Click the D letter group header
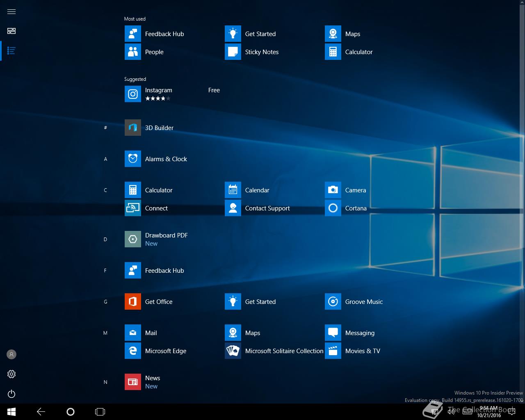This screenshot has height=420, width=525. click(x=105, y=239)
